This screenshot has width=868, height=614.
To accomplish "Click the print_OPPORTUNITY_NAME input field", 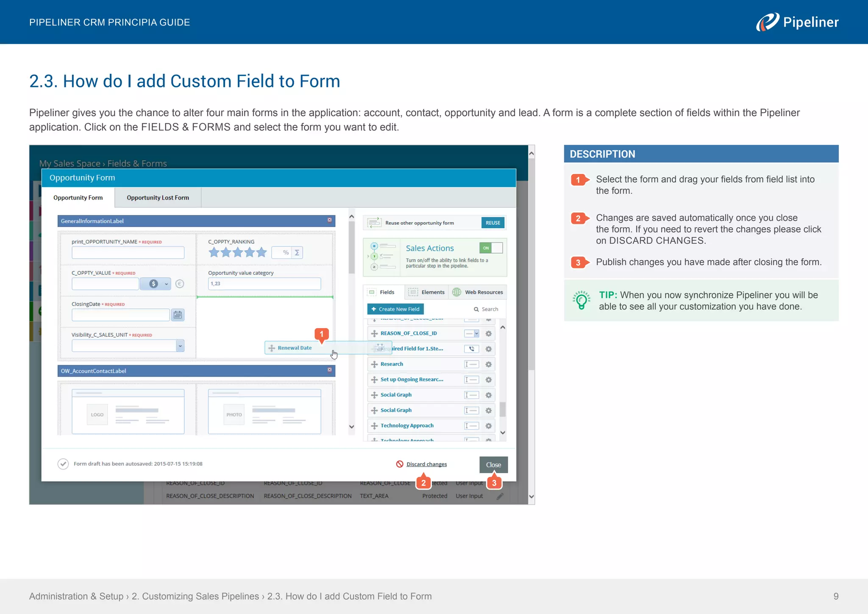I will click(128, 253).
